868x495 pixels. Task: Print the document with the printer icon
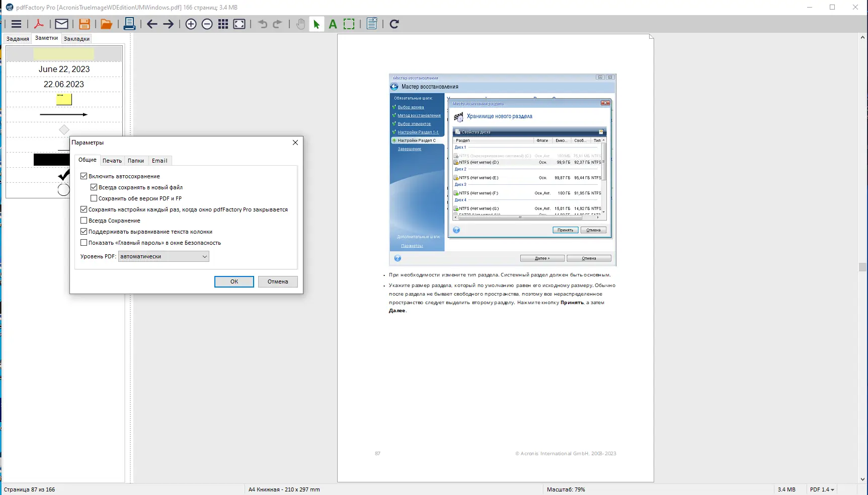pyautogui.click(x=129, y=24)
